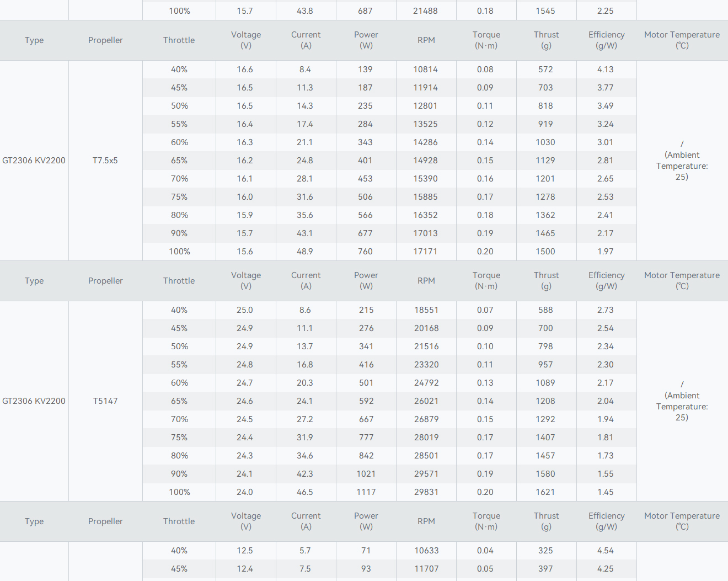Click RPM value 17171
The image size is (728, 581).
425,252
